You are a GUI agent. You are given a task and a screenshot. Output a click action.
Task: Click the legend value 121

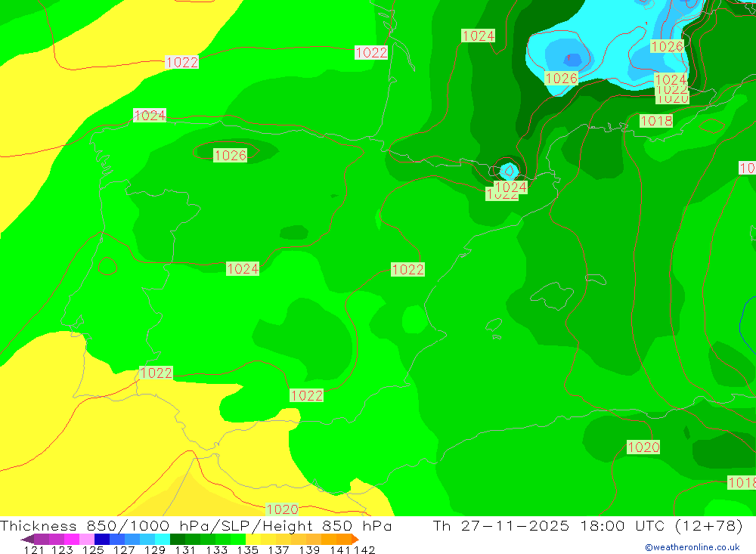pyautogui.click(x=34, y=549)
